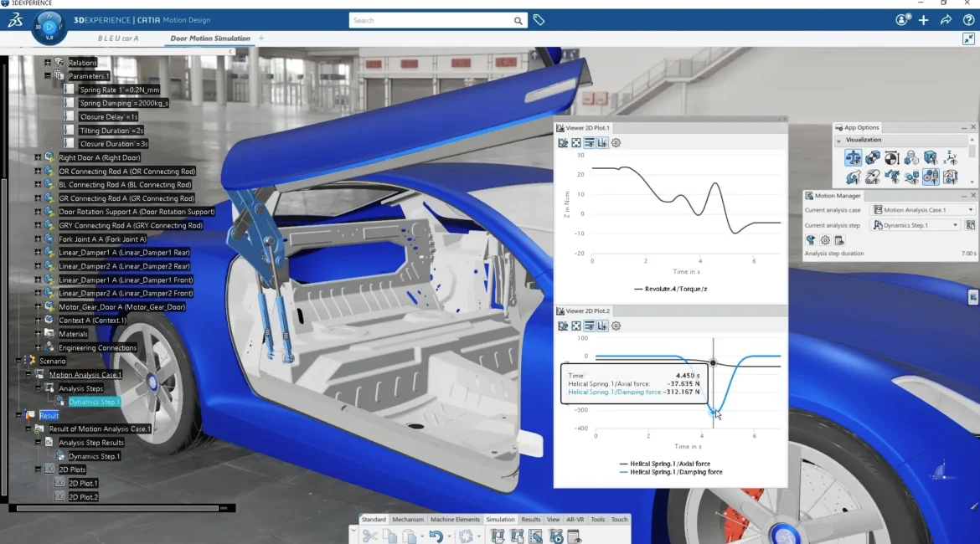Collapse the Visualization section in App Options
980x544 pixels.
[x=839, y=141]
